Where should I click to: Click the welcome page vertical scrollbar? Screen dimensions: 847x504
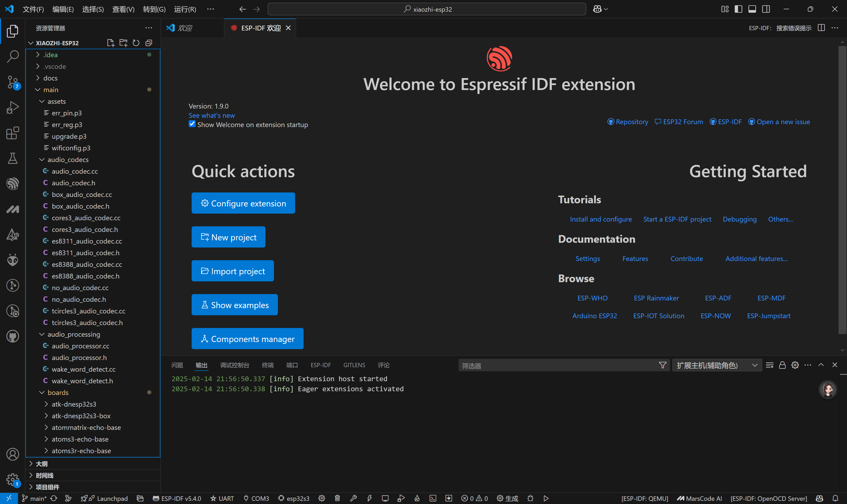[842, 190]
